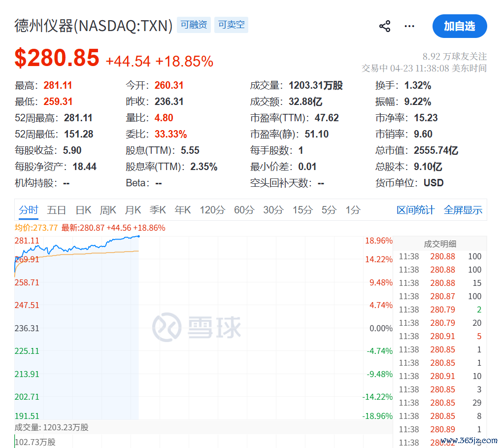Screen dimensions: 501x448
Task: Select the 分时 chart tab
Action: 29,210
